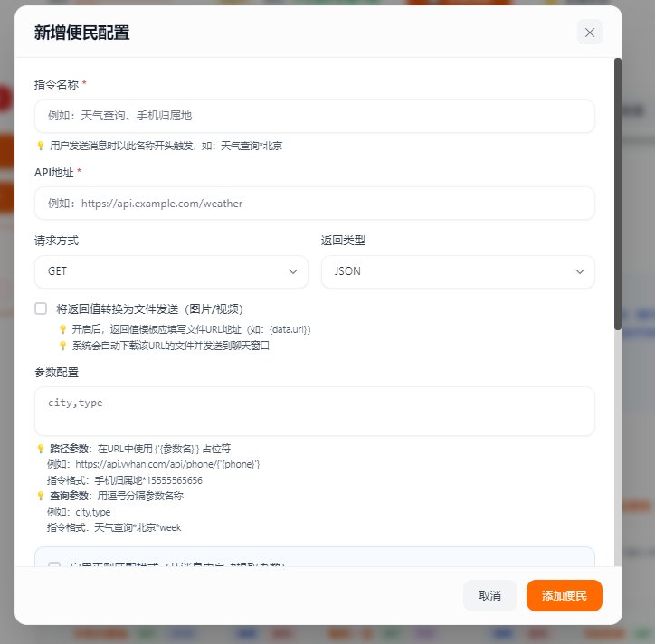Click the lightbulb icon beside 系统会自动下载 hint
Image resolution: width=655 pixels, height=644 pixels.
63,346
